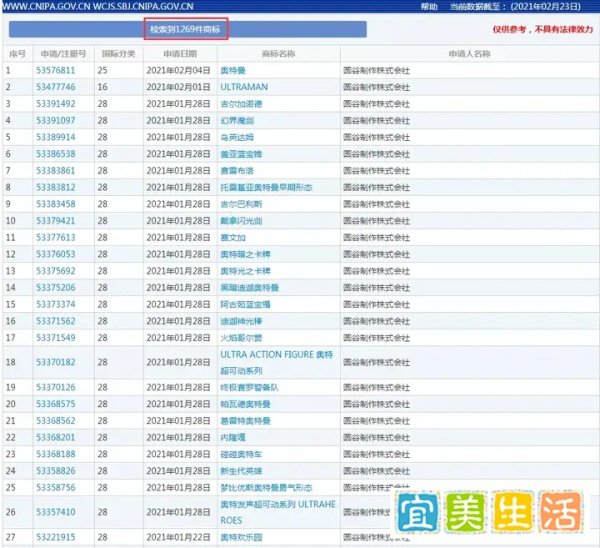The height and width of the screenshot is (548, 600).
Task: Open application number 53358826
Action: click(x=55, y=471)
